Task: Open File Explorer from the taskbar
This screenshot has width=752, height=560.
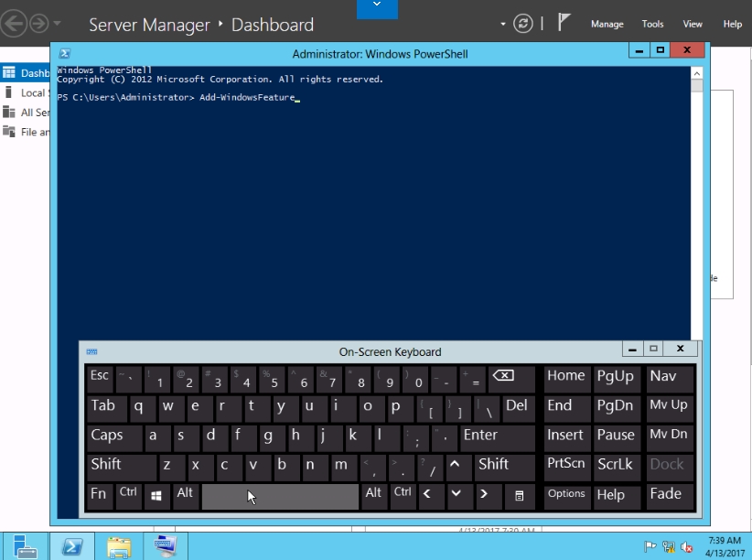Action: tap(118, 546)
